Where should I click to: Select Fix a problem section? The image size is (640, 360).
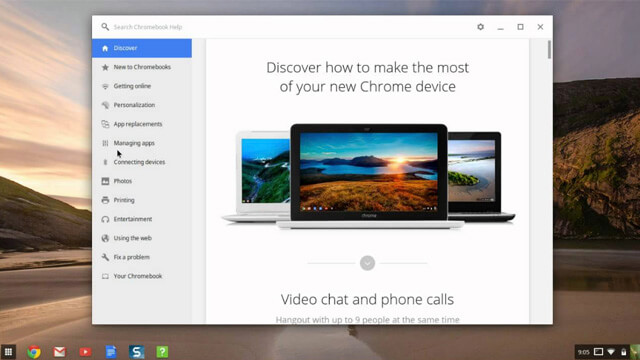click(142, 257)
